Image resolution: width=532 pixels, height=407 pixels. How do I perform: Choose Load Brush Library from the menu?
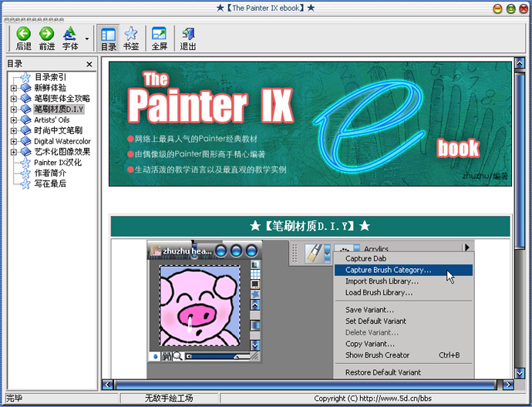379,292
